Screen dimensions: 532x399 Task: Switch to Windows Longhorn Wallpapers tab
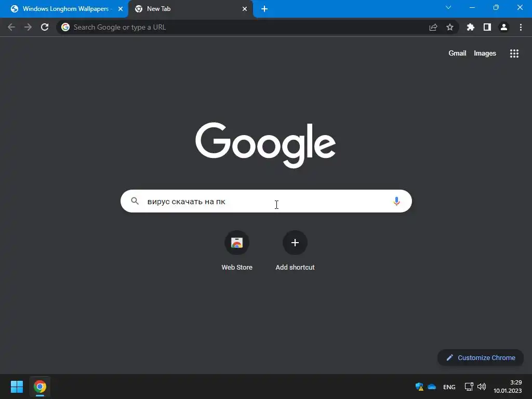coord(64,9)
